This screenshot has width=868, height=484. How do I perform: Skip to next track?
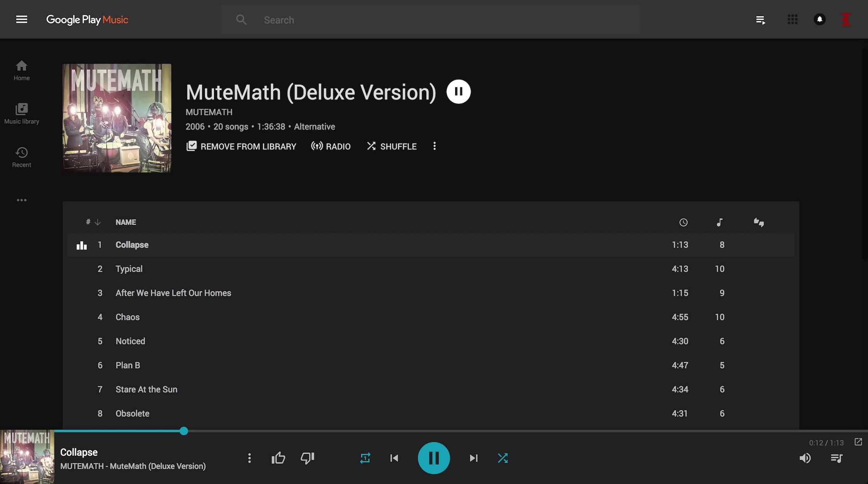point(473,458)
